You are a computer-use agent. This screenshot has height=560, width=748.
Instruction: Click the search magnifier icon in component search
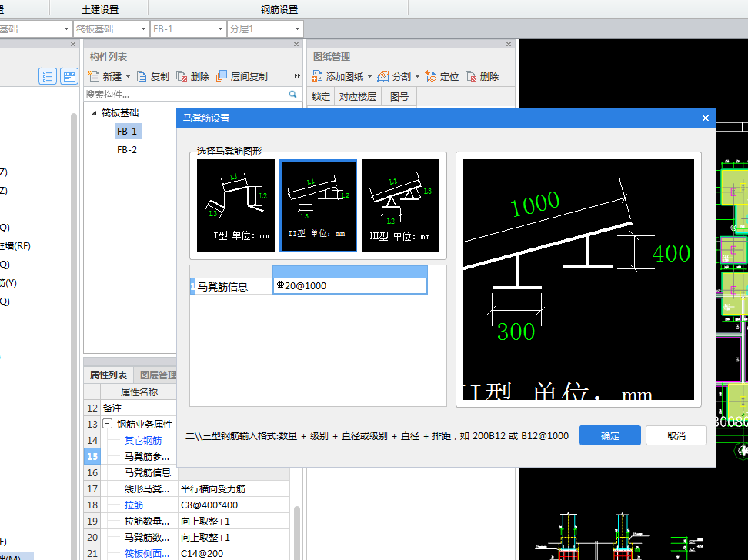tap(293, 94)
